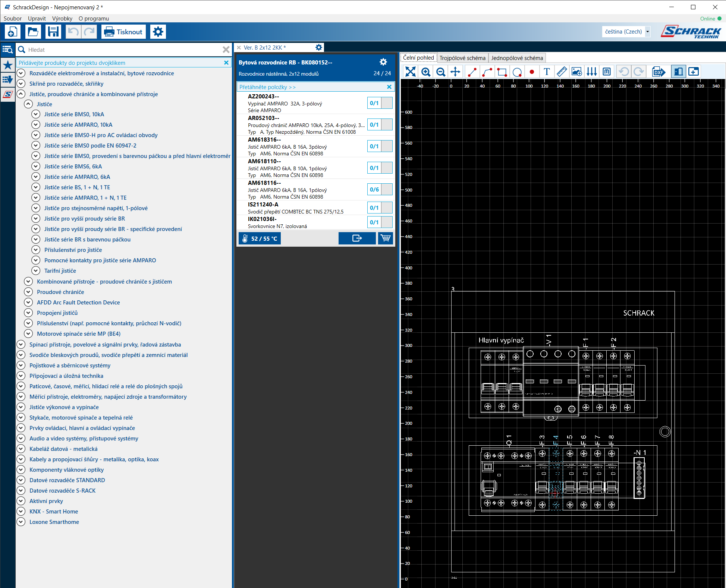The width and height of the screenshot is (726, 588).
Task: Open the product catalog search sidebar tab
Action: [x=8, y=50]
